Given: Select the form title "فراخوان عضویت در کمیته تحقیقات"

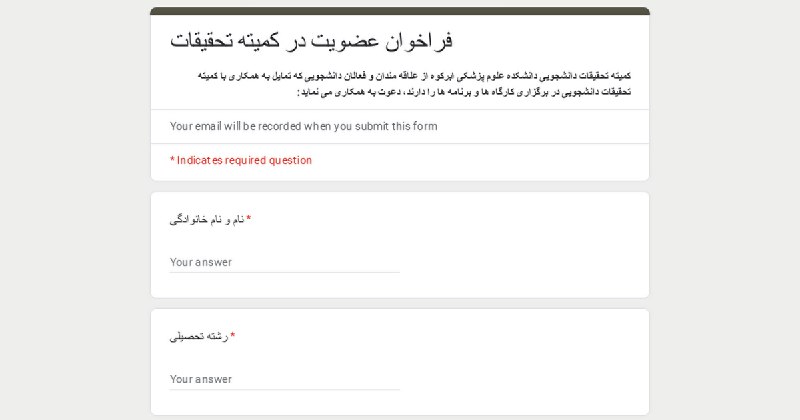Looking at the screenshot, I should (311, 41).
